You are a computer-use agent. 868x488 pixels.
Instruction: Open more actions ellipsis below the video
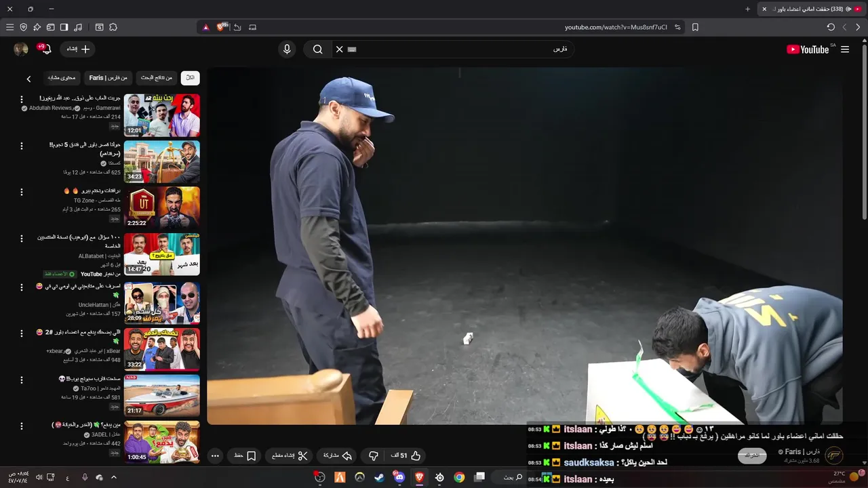215,455
